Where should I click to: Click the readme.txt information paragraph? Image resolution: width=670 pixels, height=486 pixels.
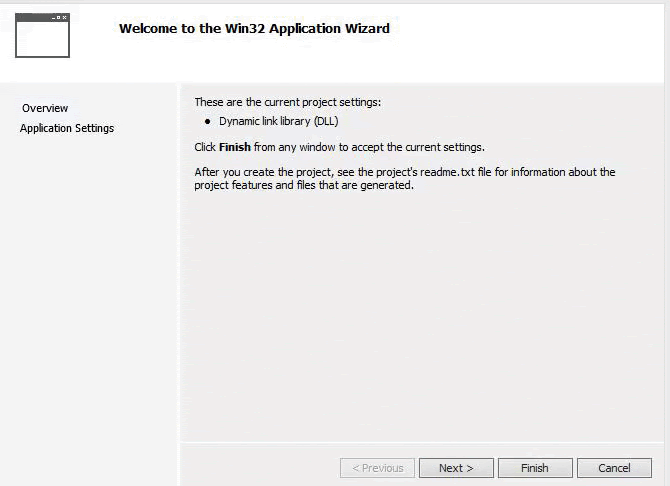coord(405,179)
